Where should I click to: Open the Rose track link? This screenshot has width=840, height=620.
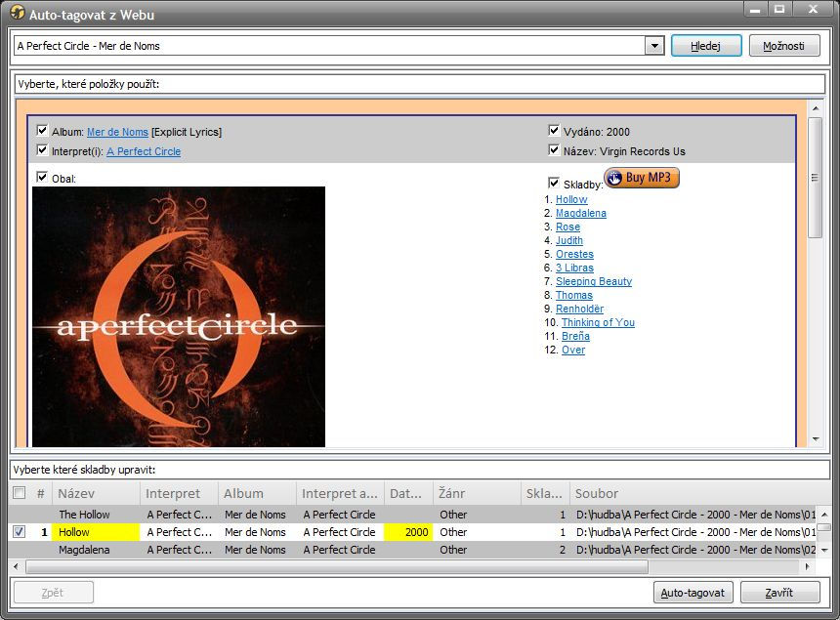click(x=567, y=227)
